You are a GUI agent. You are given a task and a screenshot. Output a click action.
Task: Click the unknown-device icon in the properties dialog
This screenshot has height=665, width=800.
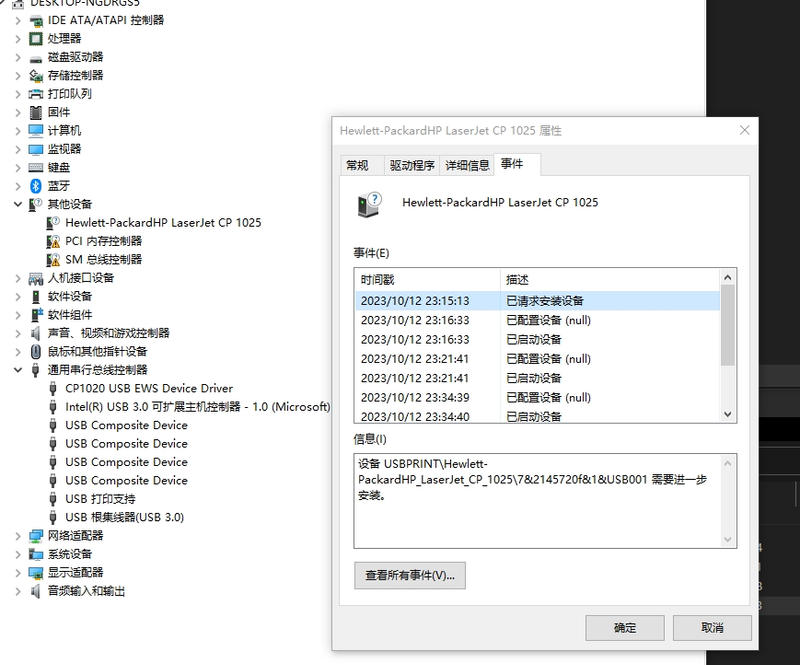click(x=369, y=205)
